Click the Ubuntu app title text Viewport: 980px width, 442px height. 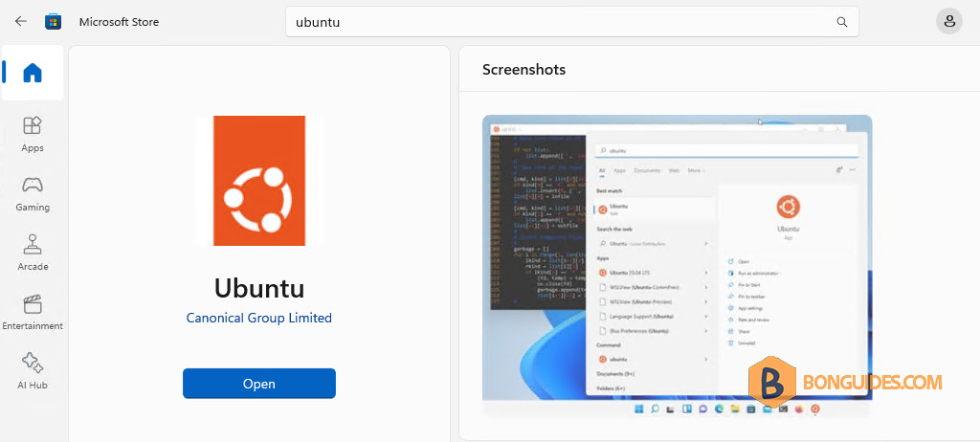tap(259, 288)
